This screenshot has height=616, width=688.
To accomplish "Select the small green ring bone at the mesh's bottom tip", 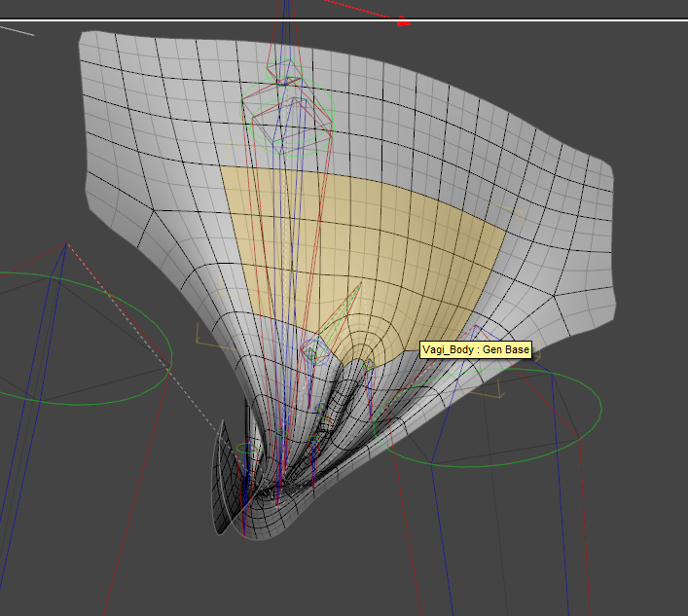I will click(x=247, y=448).
